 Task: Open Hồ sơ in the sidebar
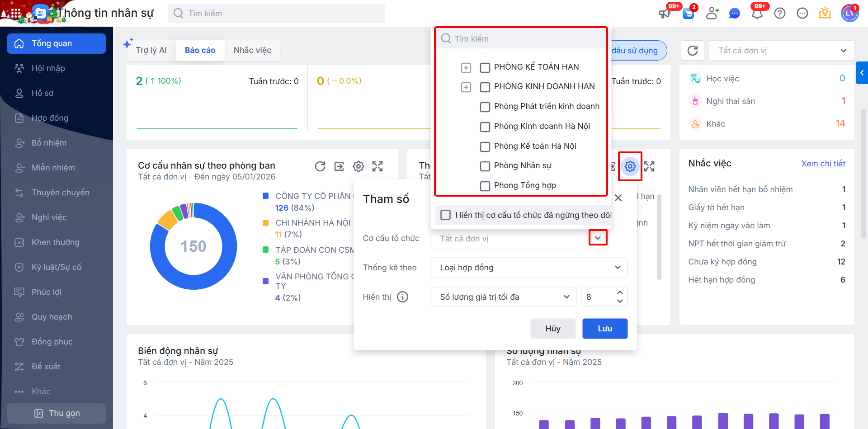tap(57, 93)
